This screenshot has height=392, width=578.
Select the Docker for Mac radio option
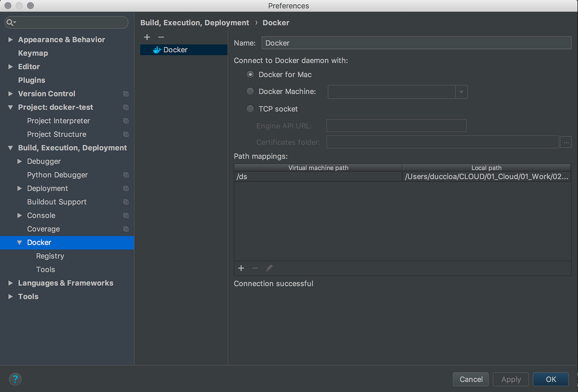coord(250,74)
